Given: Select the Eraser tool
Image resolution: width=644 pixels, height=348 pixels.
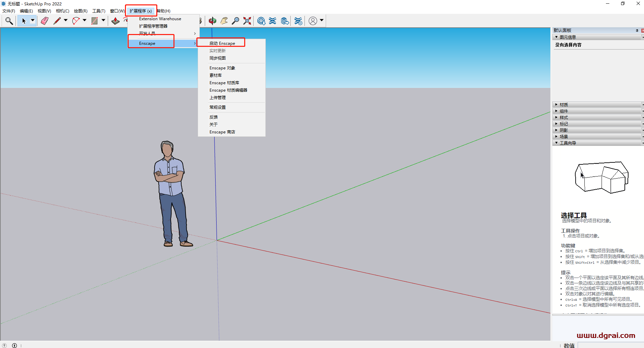Looking at the screenshot, I should (x=44, y=21).
